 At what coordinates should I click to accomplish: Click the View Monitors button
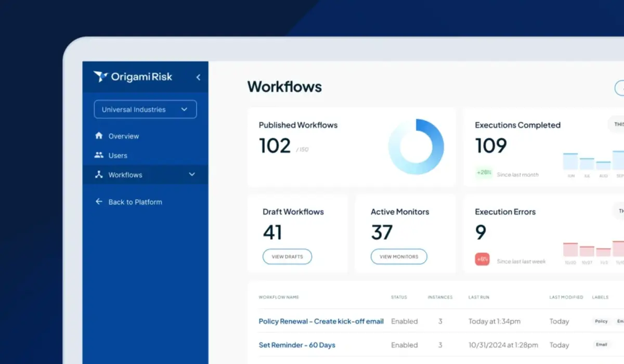pos(399,256)
